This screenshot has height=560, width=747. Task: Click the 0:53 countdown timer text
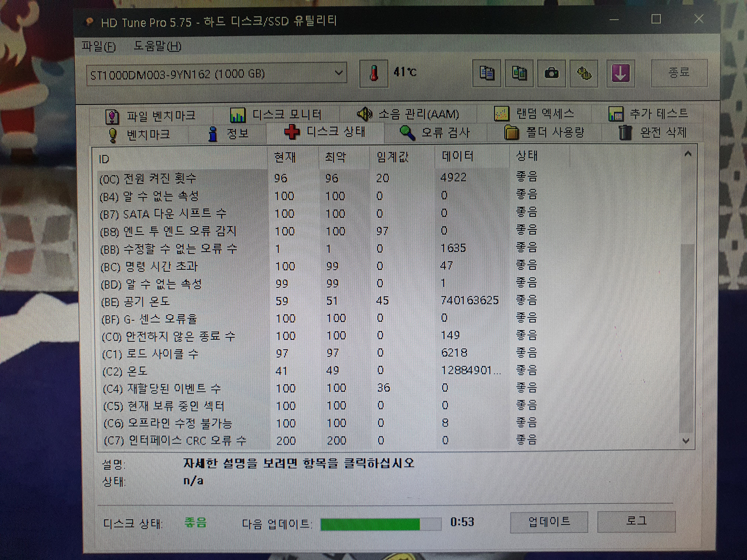coord(462,522)
